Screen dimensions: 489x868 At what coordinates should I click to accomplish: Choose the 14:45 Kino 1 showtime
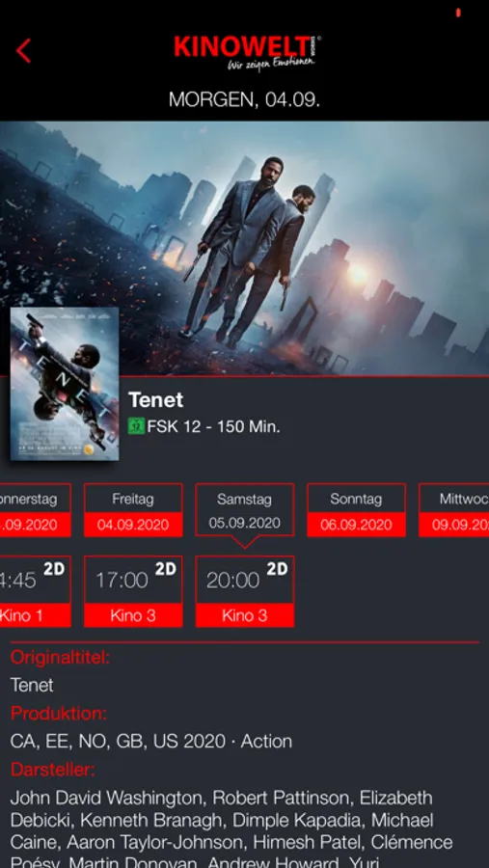(x=36, y=591)
